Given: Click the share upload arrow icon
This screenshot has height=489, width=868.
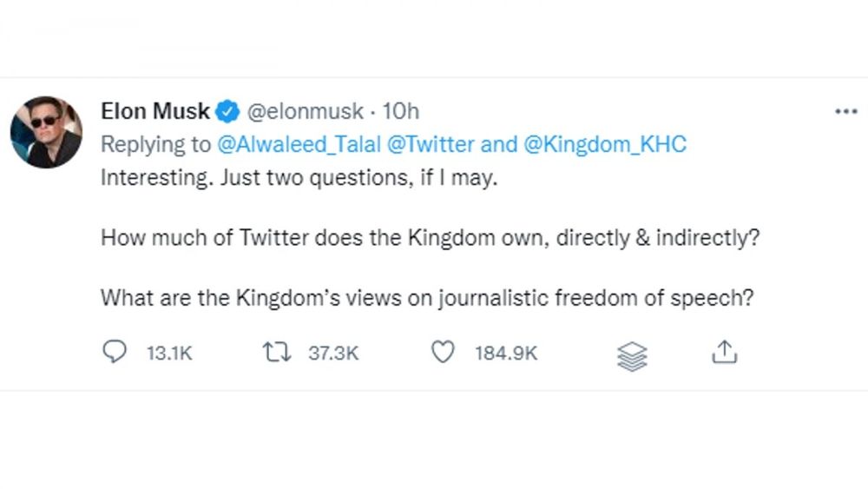Looking at the screenshot, I should (x=725, y=352).
